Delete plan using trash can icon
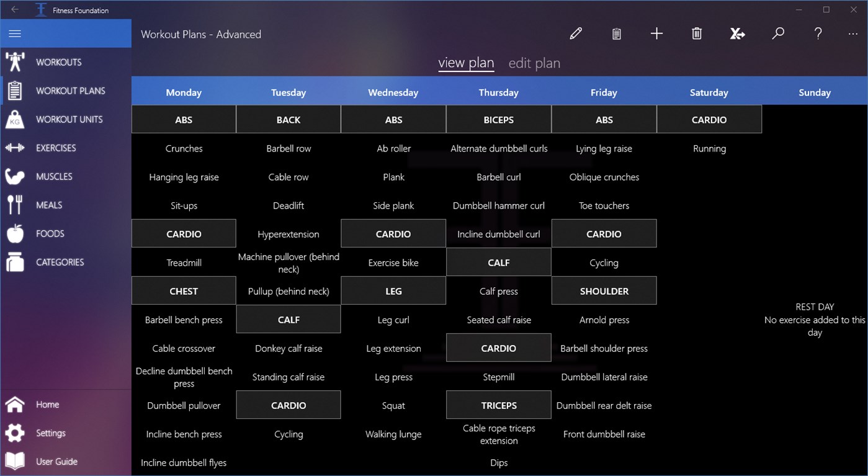This screenshot has width=868, height=476. [697, 34]
